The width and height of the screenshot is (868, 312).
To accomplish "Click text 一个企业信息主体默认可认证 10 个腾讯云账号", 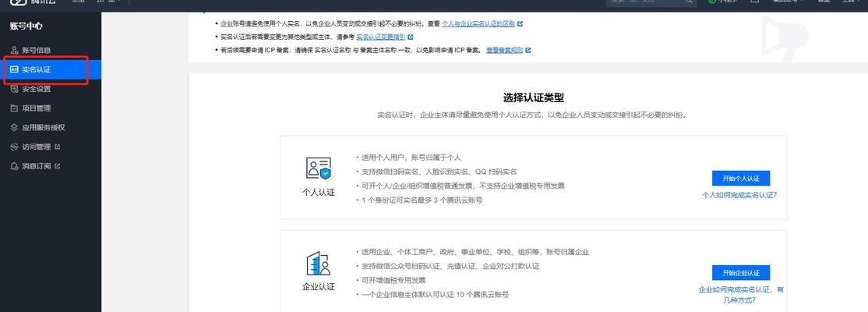I will click(435, 295).
